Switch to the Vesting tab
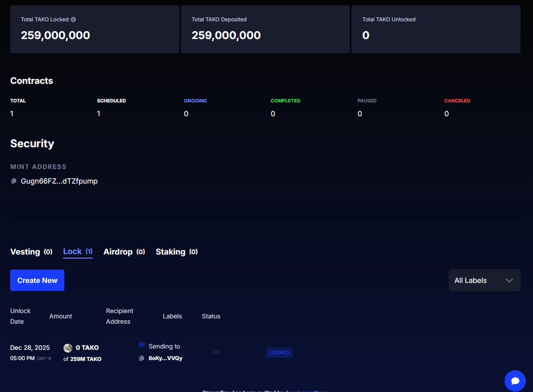 click(x=25, y=252)
